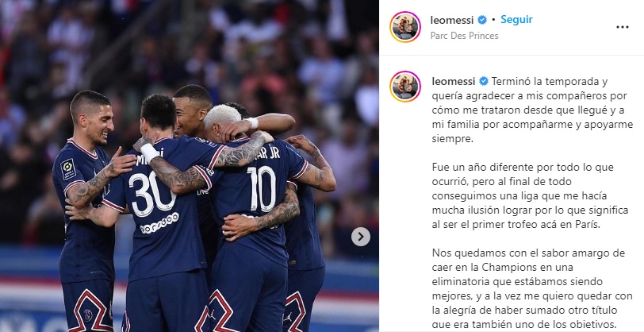Screen dimensions: 644x332
Task: Click the paragraph starting "Fue un año diferente"
Action: pos(531,196)
